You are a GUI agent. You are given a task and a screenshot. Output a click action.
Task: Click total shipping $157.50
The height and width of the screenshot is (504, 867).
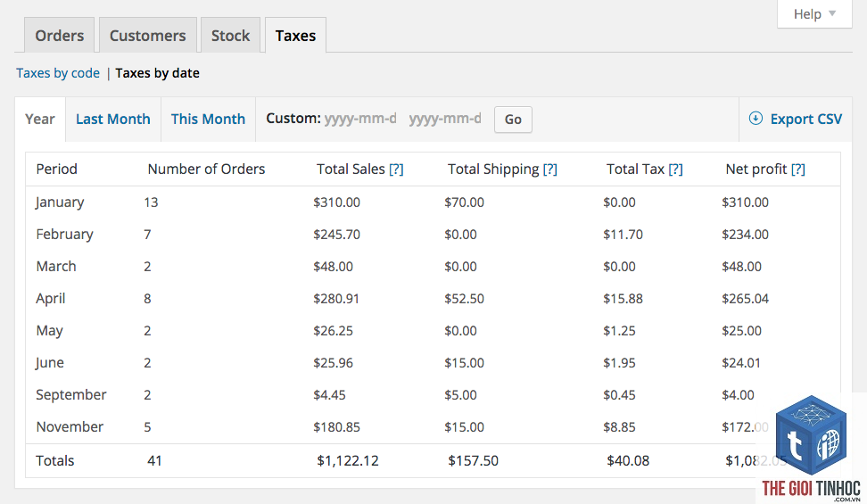[x=474, y=461]
